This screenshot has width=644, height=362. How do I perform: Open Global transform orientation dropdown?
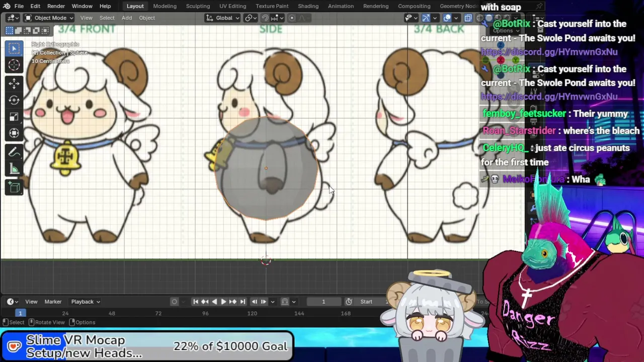(x=222, y=18)
